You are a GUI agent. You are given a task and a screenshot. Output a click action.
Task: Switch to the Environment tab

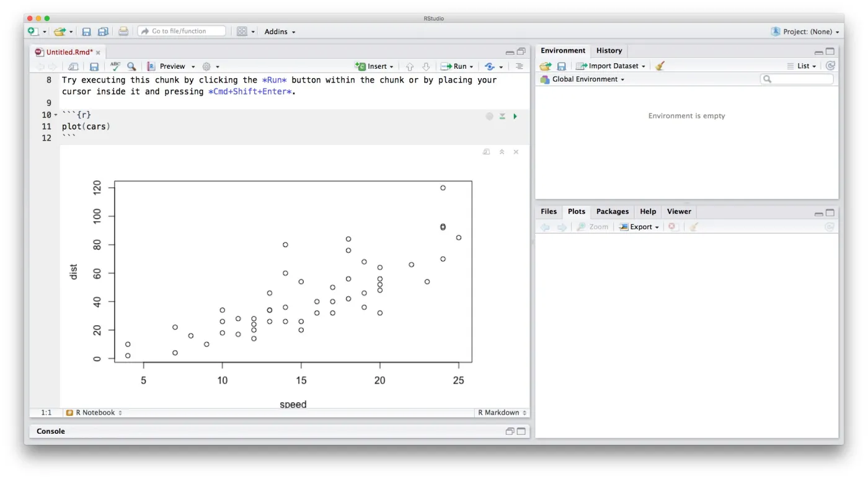(x=563, y=51)
